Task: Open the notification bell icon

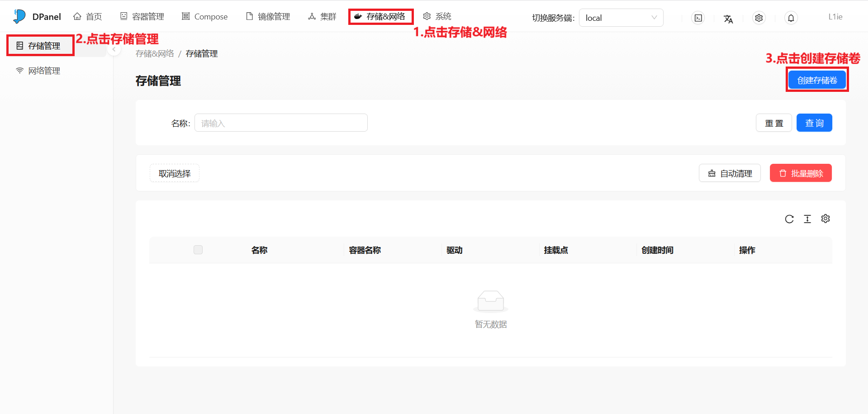Action: (x=791, y=18)
